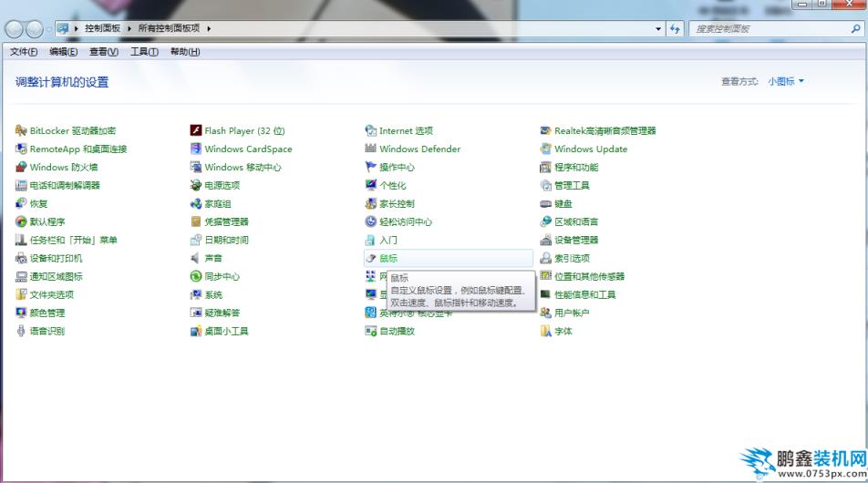This screenshot has width=868, height=483.
Task: Click the 声音 speaker icon
Action: pyautogui.click(x=196, y=259)
